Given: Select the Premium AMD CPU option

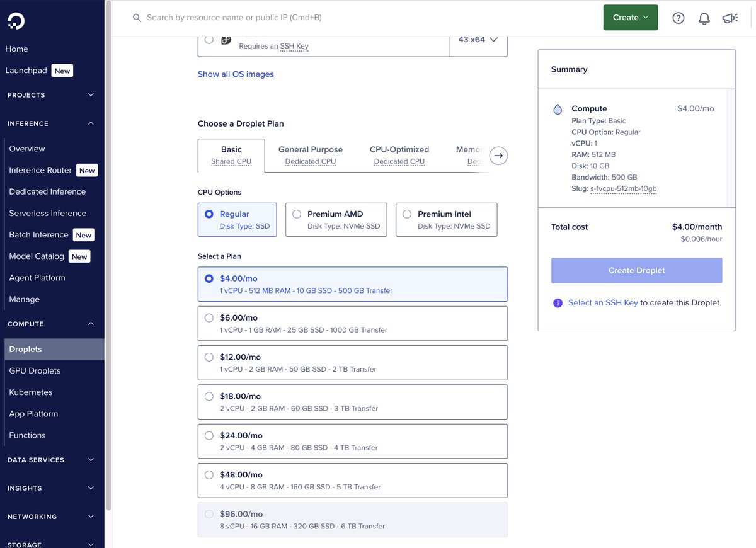Looking at the screenshot, I should [x=338, y=220].
